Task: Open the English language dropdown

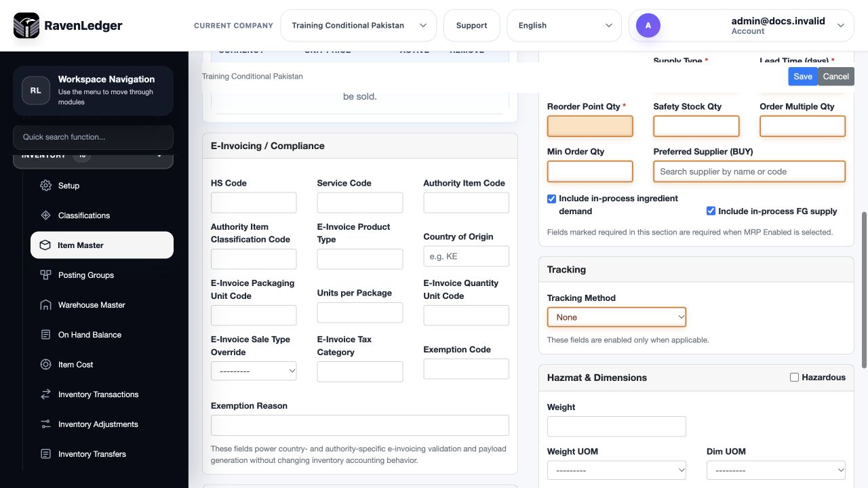Action: [564, 26]
